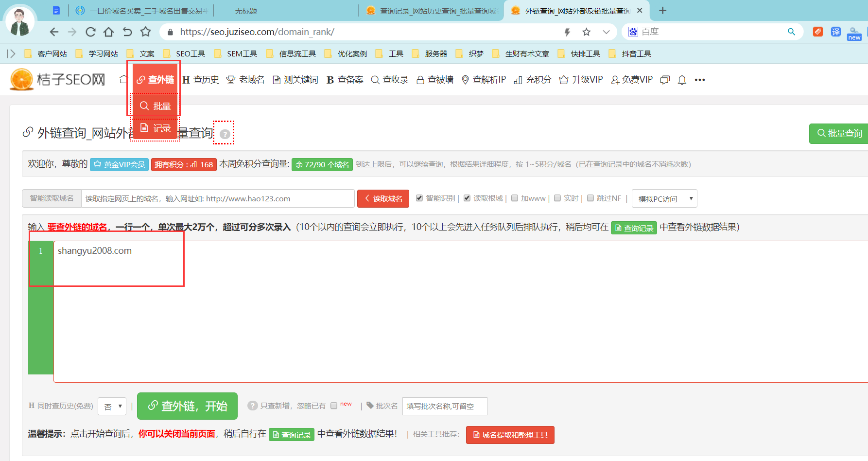
Task: Click the notification bell icon
Action: click(x=681, y=79)
